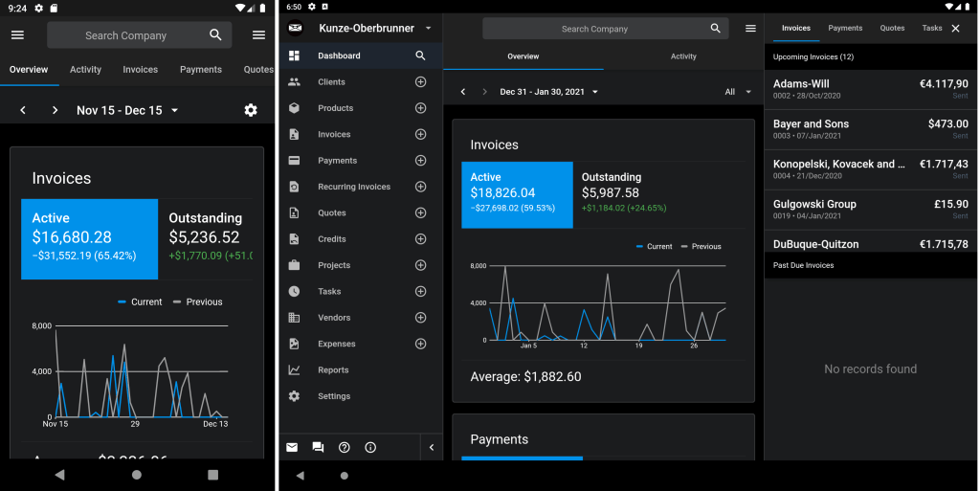Viewport: 980px width, 491px height.
Task: Click the search icon beside Dashboard
Action: pos(420,56)
